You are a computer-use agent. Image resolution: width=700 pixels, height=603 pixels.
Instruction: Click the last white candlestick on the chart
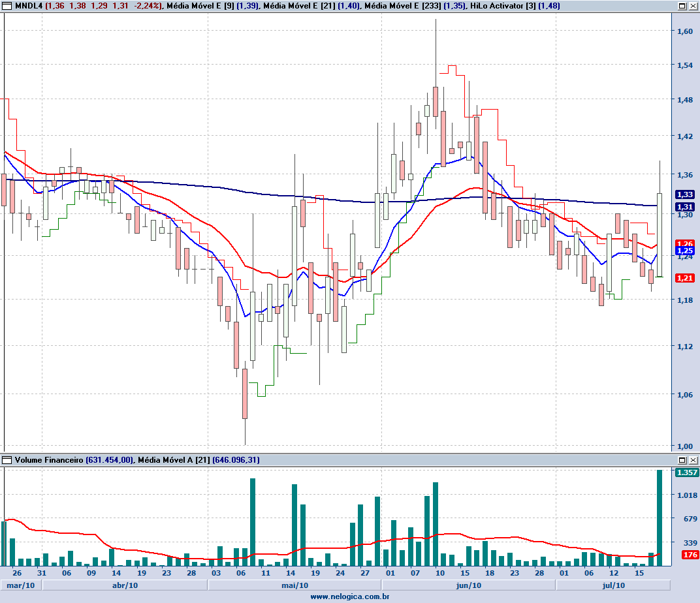[660, 235]
